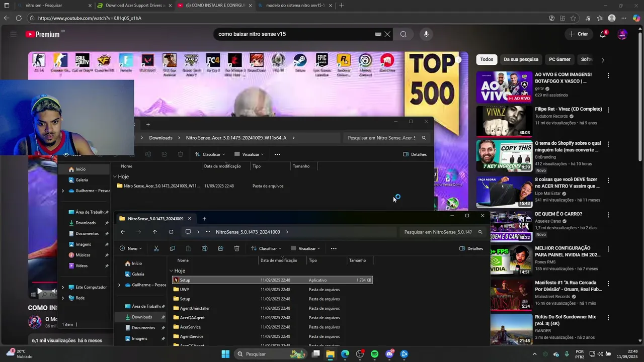Reload the page in the browser

pos(19,18)
